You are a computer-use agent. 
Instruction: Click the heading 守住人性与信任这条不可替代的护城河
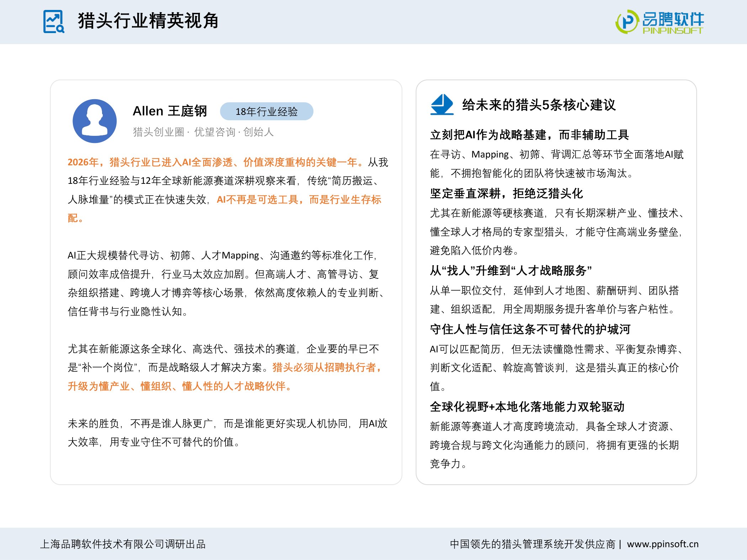(530, 329)
